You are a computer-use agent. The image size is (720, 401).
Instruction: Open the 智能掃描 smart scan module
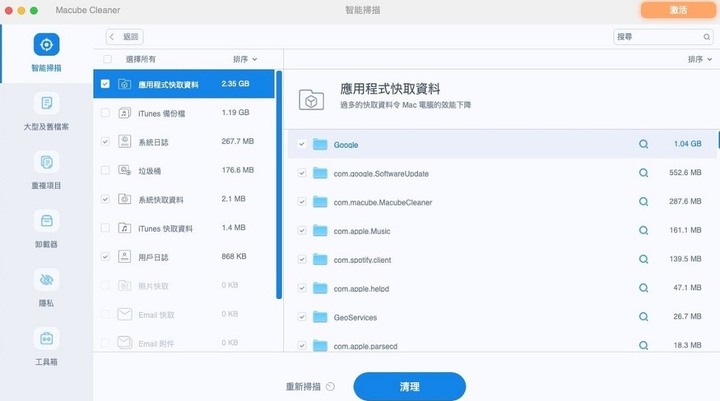pyautogui.click(x=46, y=52)
